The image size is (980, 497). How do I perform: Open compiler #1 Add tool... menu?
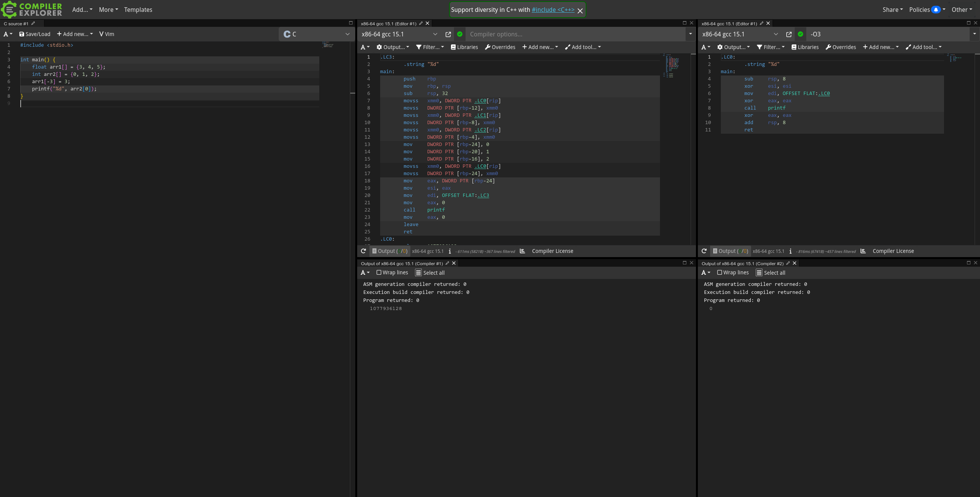point(583,47)
